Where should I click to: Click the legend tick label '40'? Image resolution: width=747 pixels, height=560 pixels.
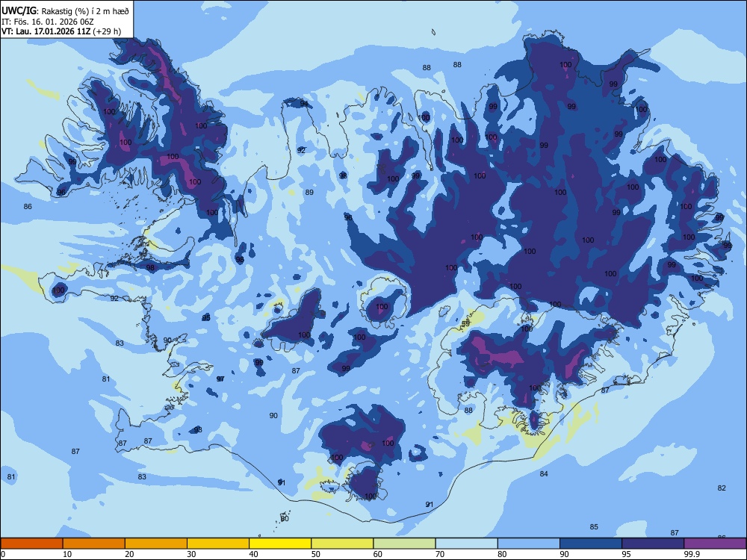253,554
